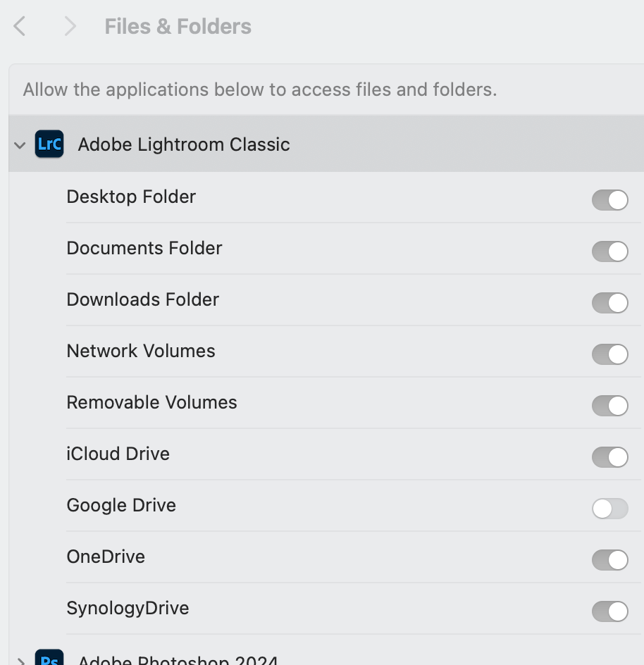Turn off iCloud Drive access

[609, 457]
